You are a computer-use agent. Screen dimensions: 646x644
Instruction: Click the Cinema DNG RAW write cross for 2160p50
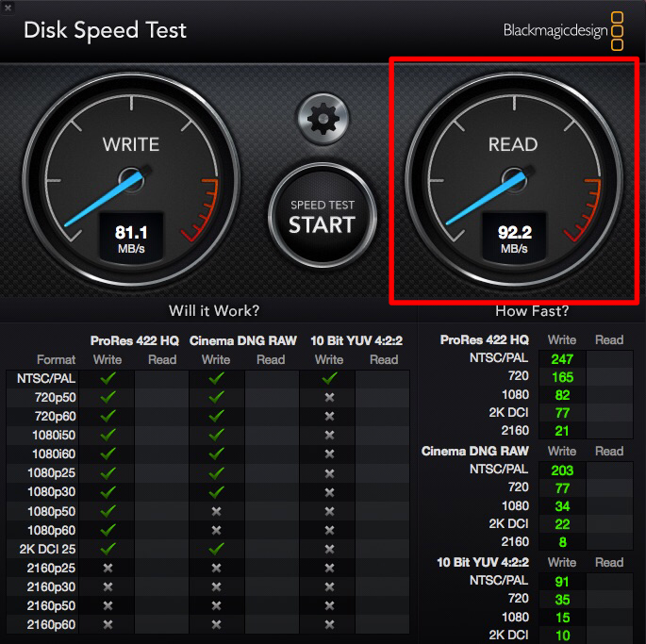click(216, 605)
